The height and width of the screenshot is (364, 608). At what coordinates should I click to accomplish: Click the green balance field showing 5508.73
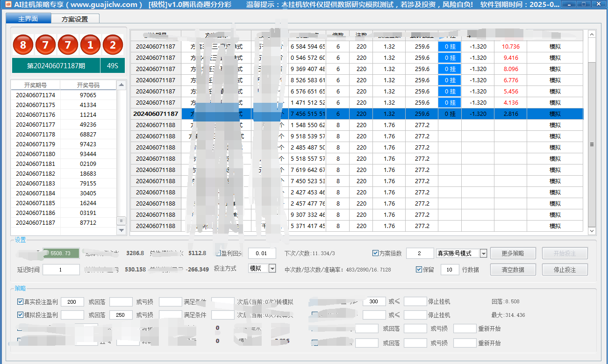coord(61,253)
